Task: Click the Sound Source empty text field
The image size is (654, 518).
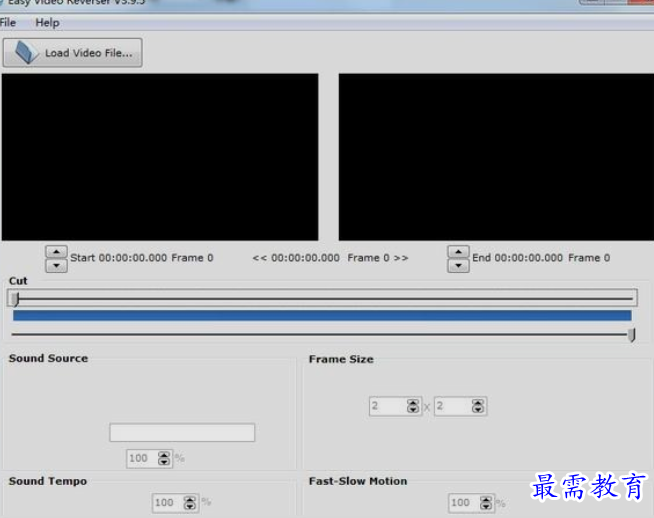Action: point(182,433)
